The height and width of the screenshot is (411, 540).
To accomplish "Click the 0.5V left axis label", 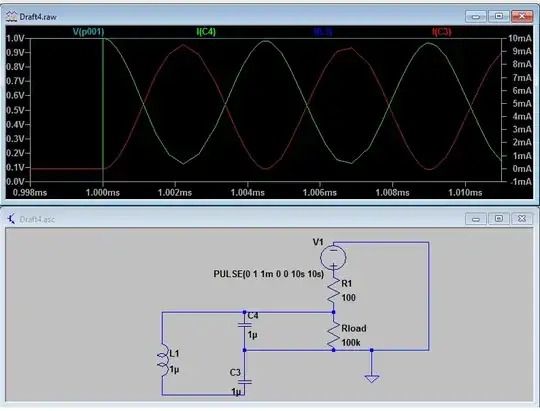I will click(x=15, y=110).
